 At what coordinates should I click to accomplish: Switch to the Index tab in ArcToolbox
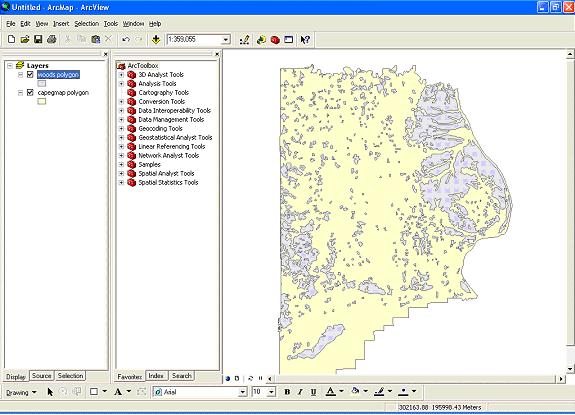coord(156,376)
